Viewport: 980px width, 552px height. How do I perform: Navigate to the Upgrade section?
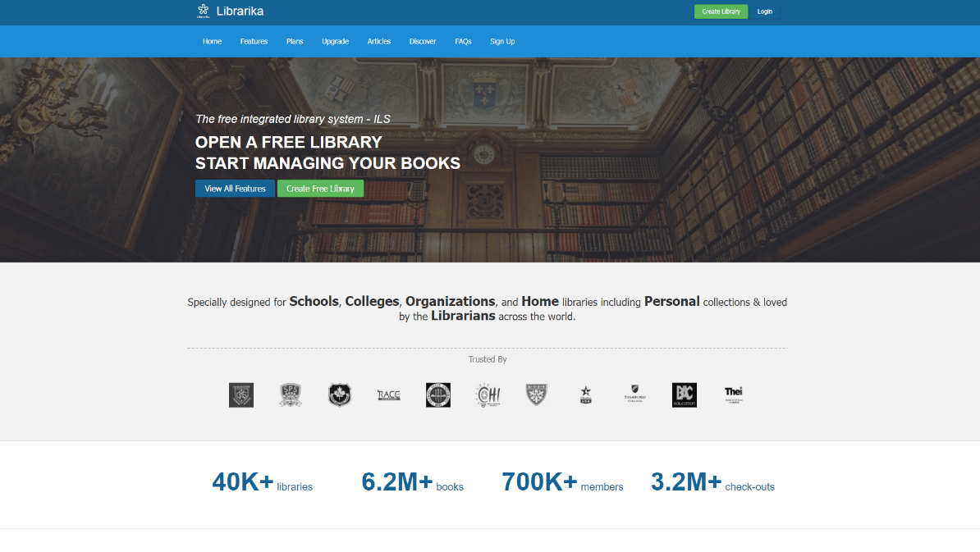(x=335, y=41)
